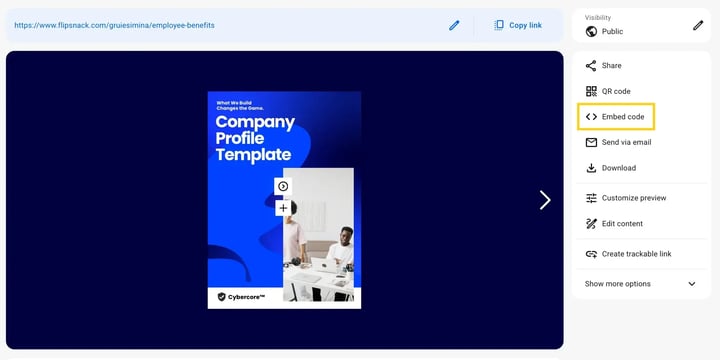This screenshot has width=720, height=360.
Task: Click the Company Profile Template heading
Action: coord(255,138)
